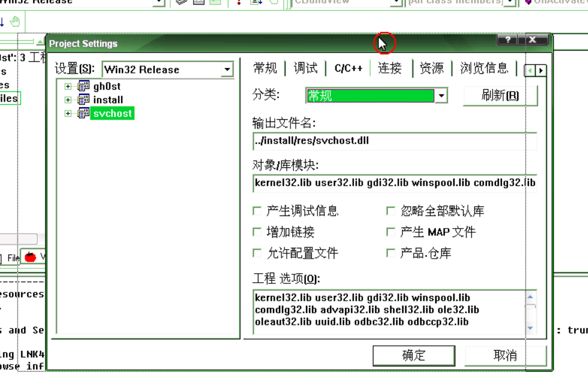Screen dimensions: 588x385
Task: Select the Compile icon on the Build toolbar
Action: [180, 3]
